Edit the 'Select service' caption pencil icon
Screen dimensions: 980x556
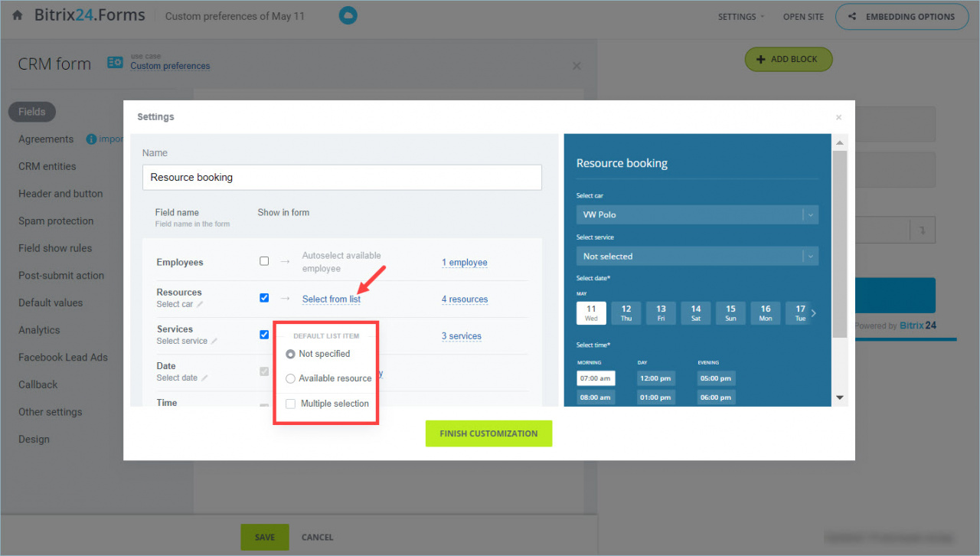coord(214,341)
